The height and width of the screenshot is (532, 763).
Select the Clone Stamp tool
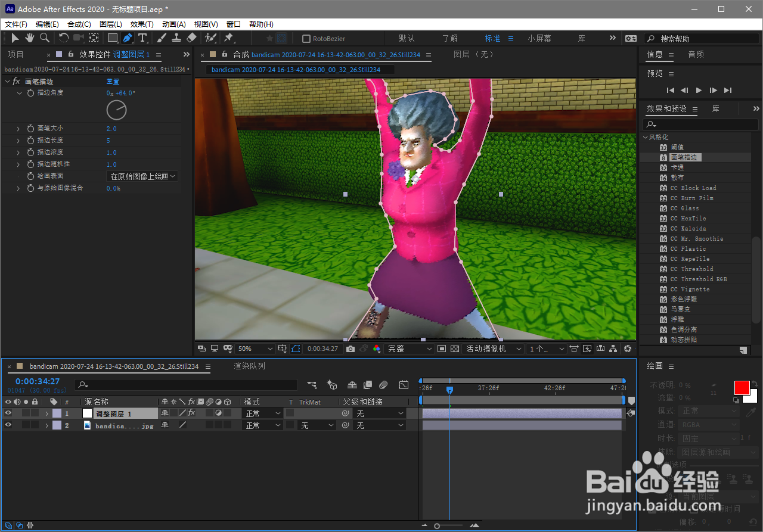pyautogui.click(x=176, y=38)
